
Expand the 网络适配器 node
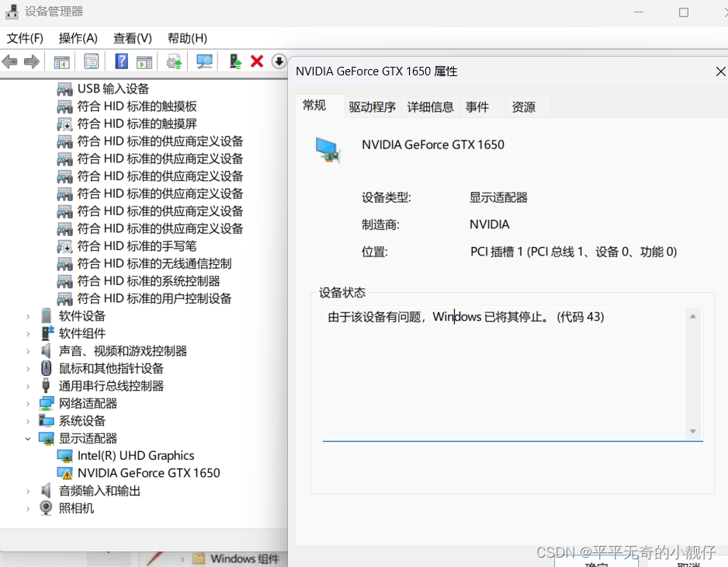coord(28,404)
